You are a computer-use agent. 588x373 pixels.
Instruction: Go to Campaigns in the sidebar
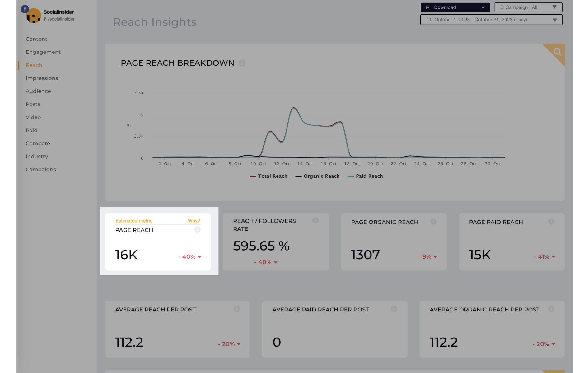[x=41, y=169]
